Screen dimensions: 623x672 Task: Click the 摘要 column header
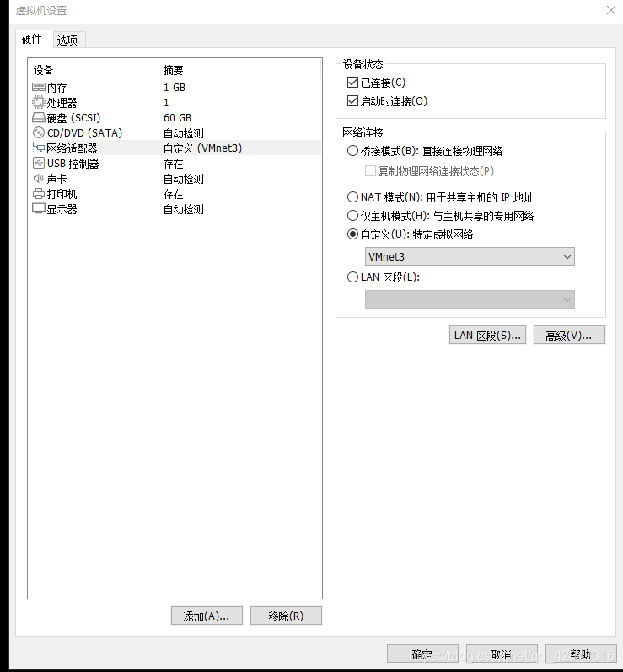click(239, 70)
